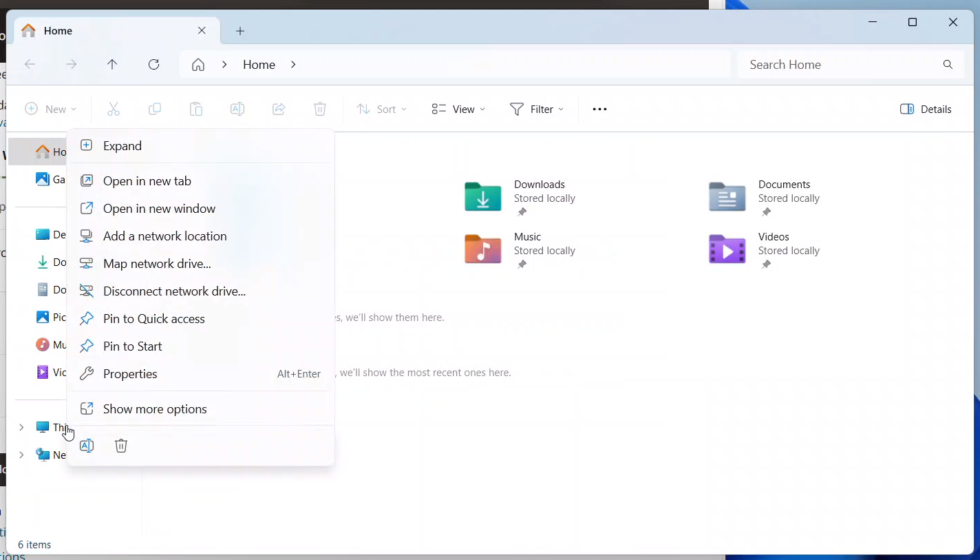Click the home icon in address bar
This screenshot has height=560, width=980.
(198, 64)
